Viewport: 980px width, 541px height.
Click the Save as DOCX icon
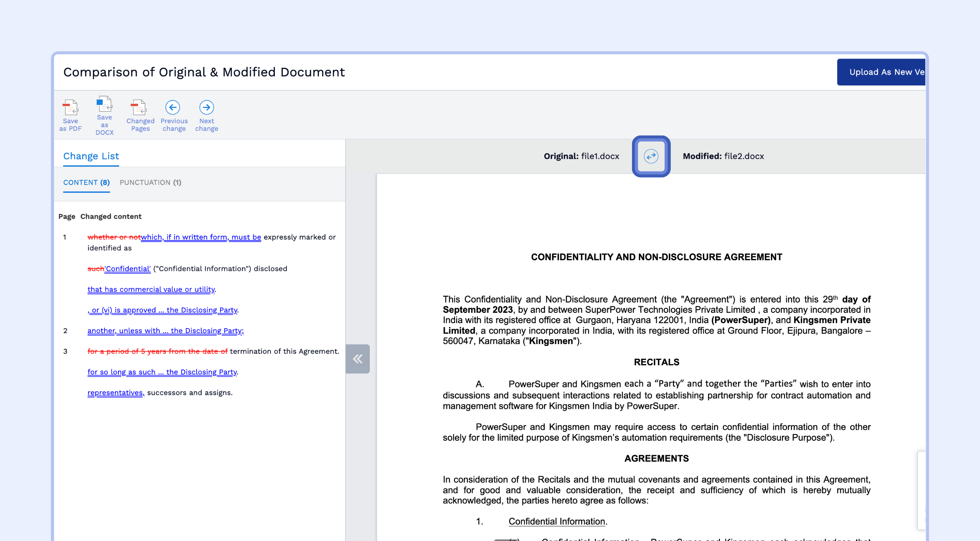pos(104,104)
